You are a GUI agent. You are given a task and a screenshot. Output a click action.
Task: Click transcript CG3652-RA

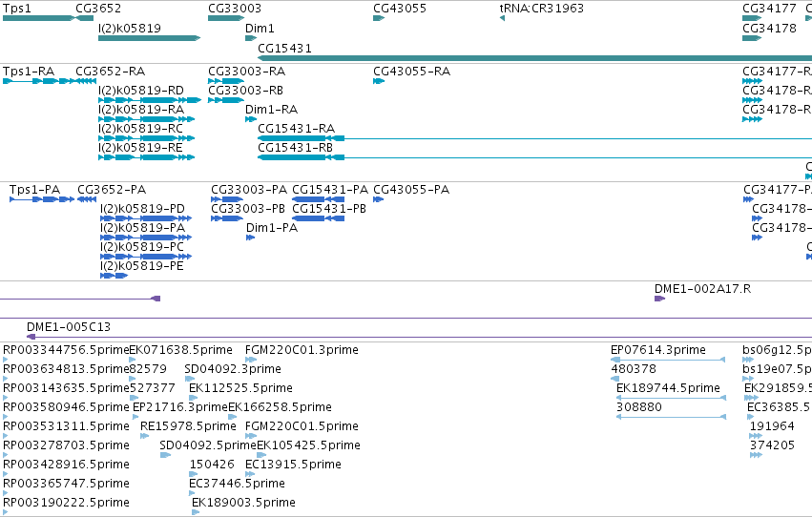pyautogui.click(x=111, y=71)
